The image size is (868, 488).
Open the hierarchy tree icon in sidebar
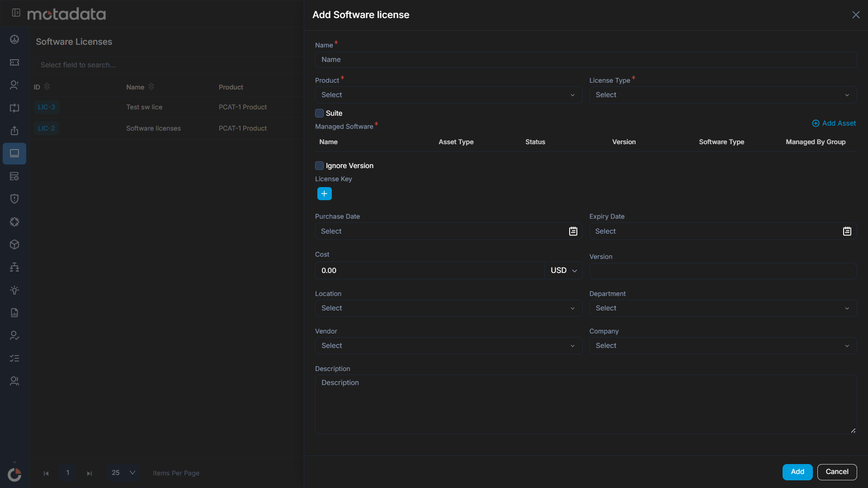tap(14, 267)
